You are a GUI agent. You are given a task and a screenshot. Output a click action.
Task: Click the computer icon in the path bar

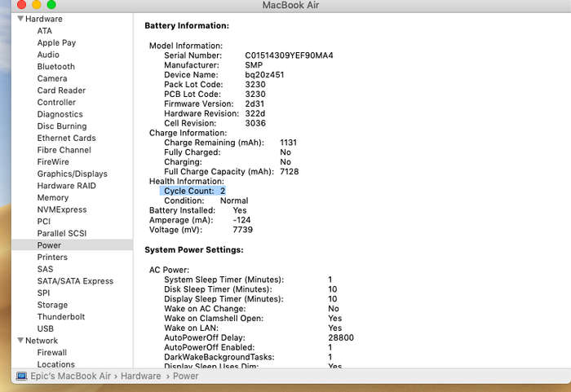click(x=21, y=376)
